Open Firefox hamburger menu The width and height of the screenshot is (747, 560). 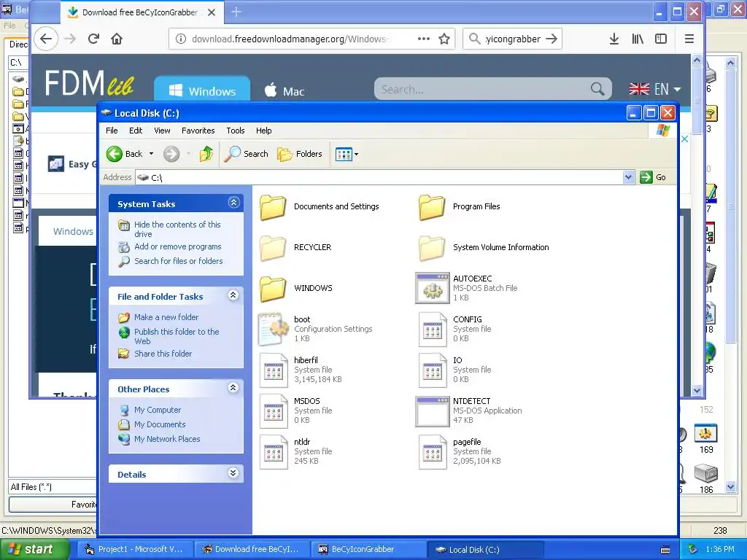point(689,39)
